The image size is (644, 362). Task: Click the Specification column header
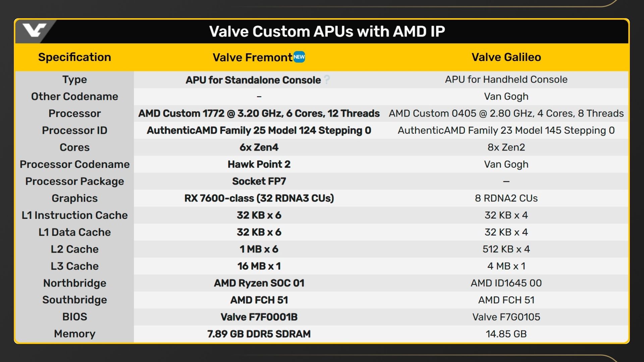[74, 57]
